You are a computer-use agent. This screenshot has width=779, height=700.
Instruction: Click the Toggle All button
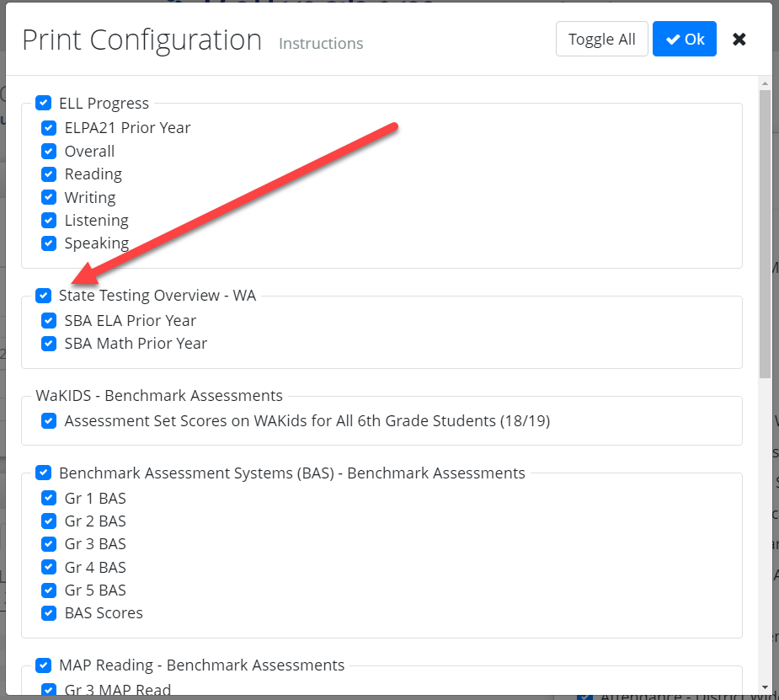tap(601, 39)
